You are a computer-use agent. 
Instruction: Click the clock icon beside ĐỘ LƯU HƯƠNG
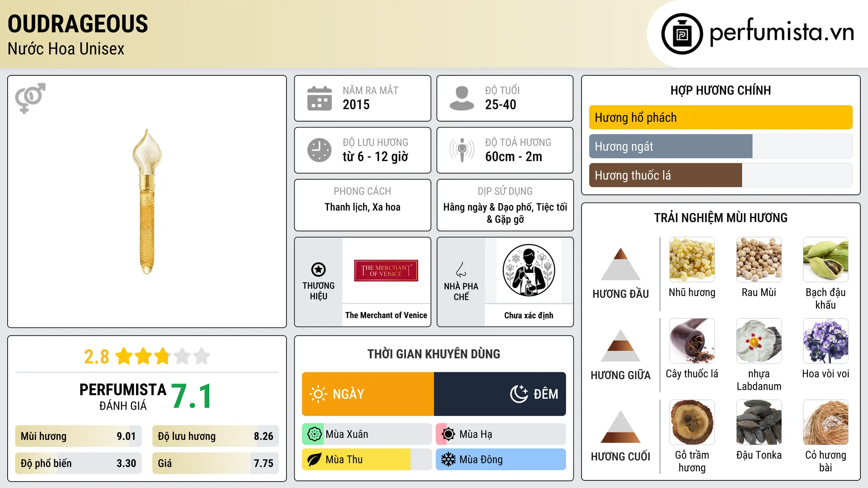pos(320,150)
